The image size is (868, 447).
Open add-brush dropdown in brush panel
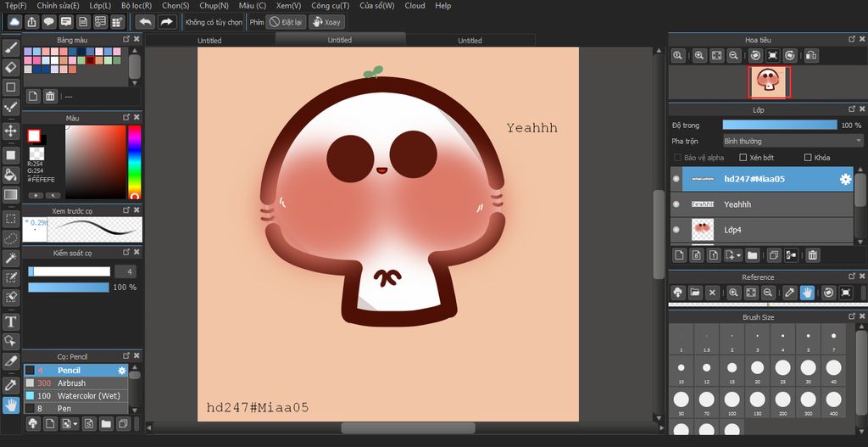pos(75,424)
